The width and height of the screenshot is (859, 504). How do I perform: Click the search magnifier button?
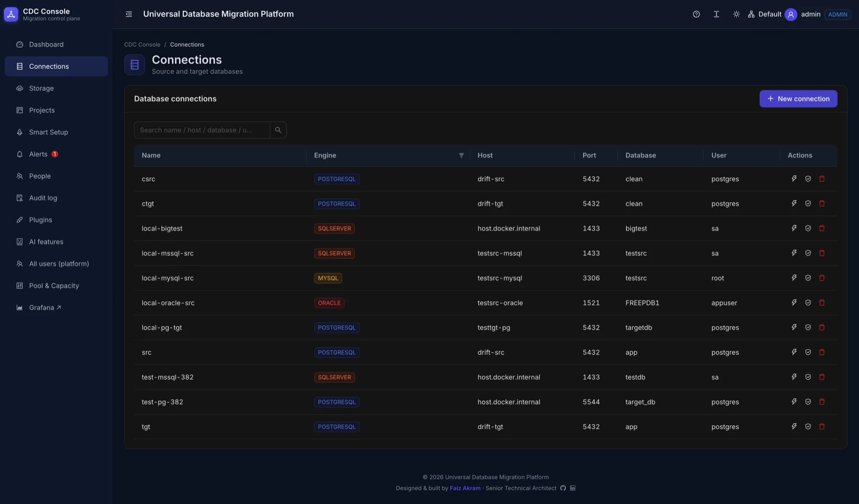pos(278,130)
